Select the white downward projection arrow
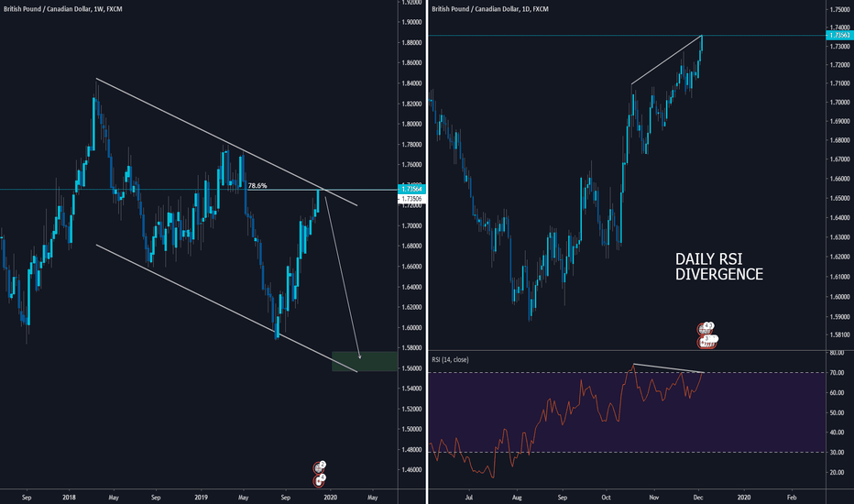Screen dimensions: 854x504 point(344,275)
